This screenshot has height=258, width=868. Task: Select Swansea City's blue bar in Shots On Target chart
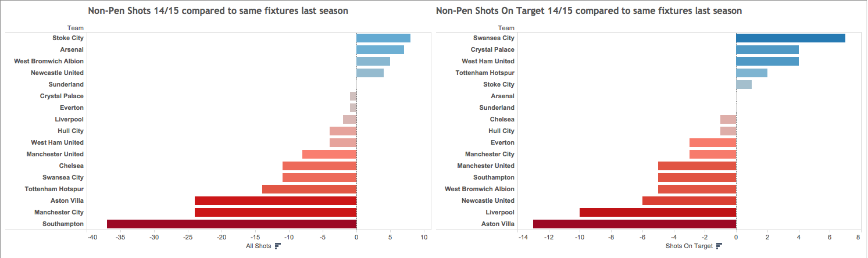click(790, 38)
